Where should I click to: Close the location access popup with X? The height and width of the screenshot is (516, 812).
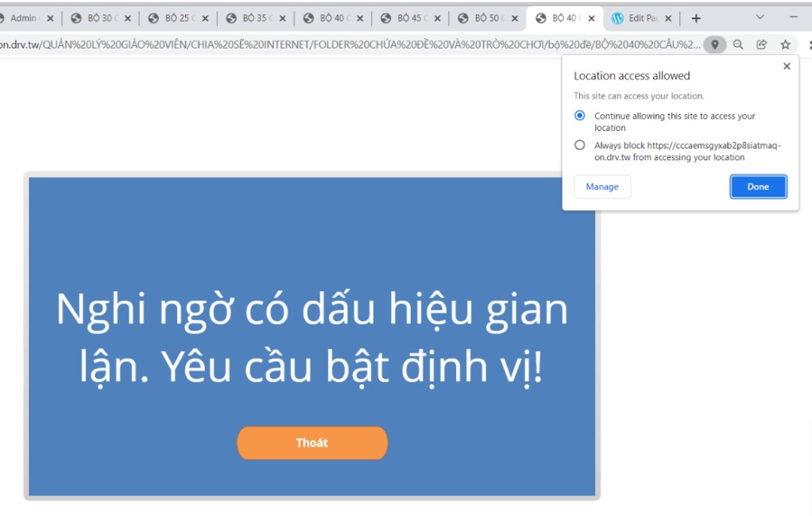pos(787,67)
